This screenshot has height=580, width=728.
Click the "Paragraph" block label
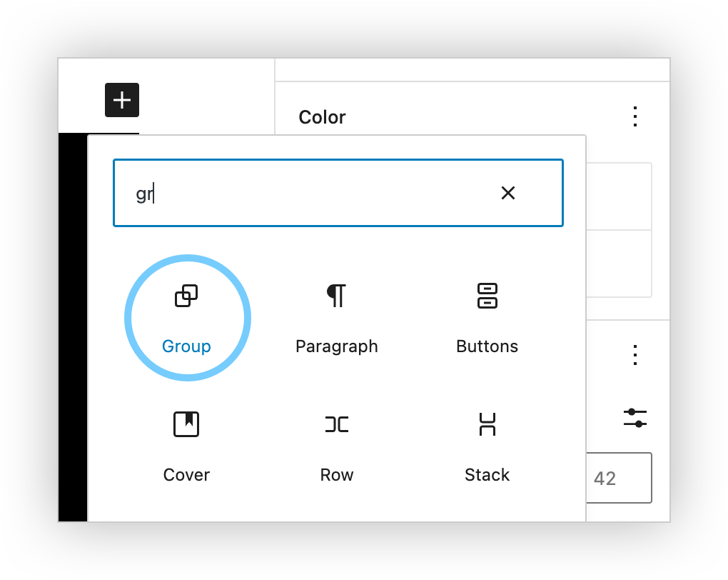click(336, 346)
